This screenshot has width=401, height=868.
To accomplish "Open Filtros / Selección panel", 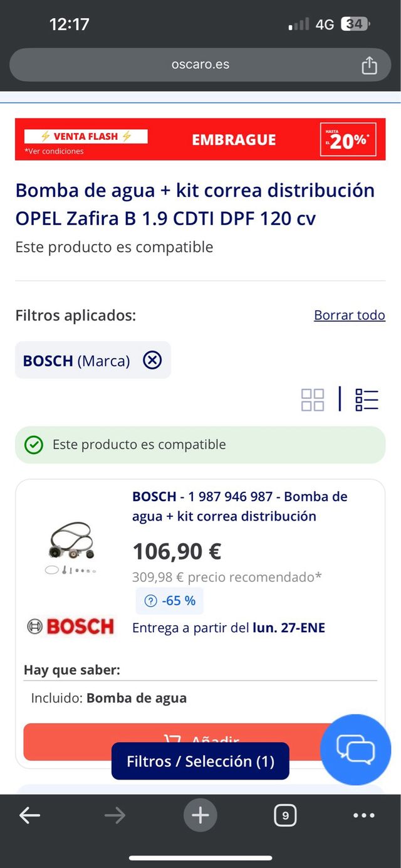I will point(200,761).
